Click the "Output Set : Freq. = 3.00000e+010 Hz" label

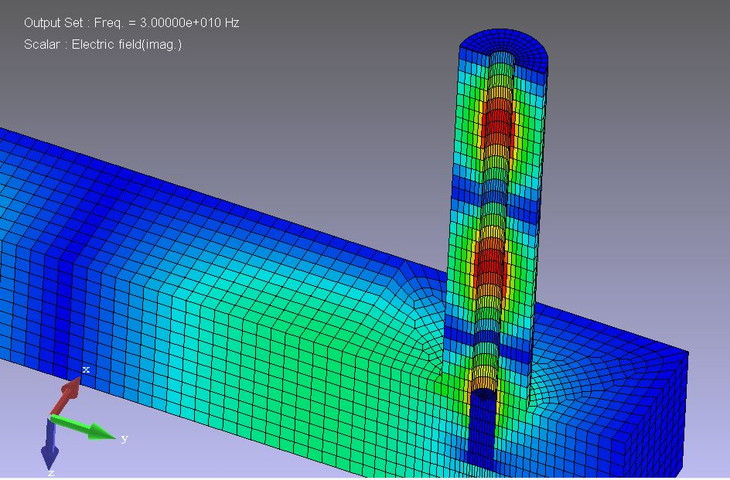coord(131,23)
